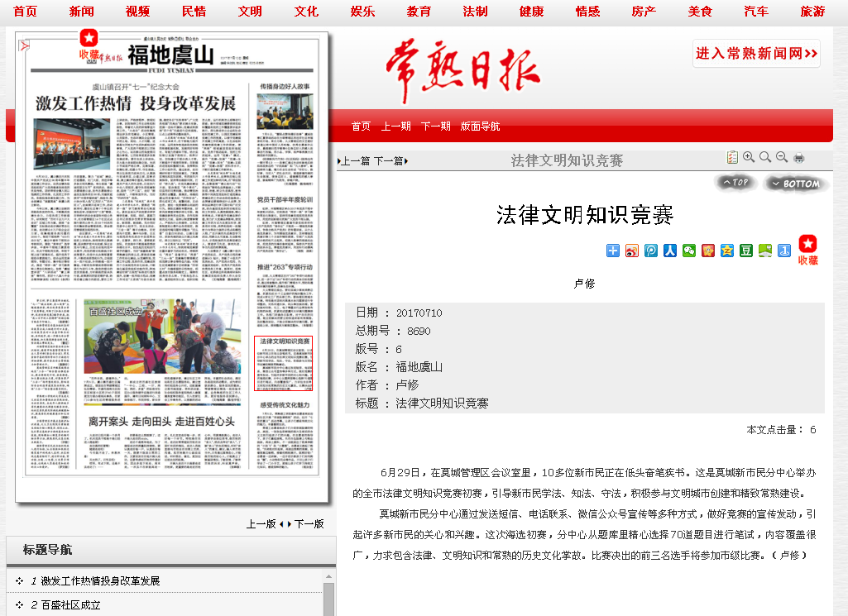Go to 首页 in top menu bar
Screen dimensions: 848x616
26,12
